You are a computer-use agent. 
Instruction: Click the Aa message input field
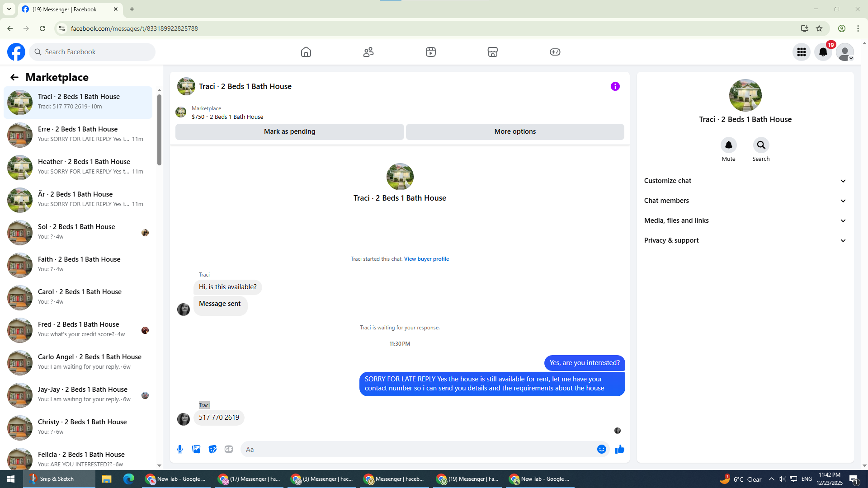pyautogui.click(x=416, y=449)
